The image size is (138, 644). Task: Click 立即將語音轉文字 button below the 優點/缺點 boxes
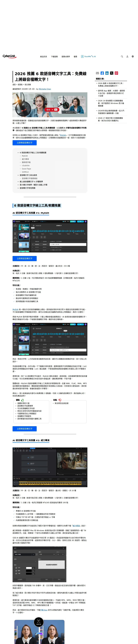(25, 429)
